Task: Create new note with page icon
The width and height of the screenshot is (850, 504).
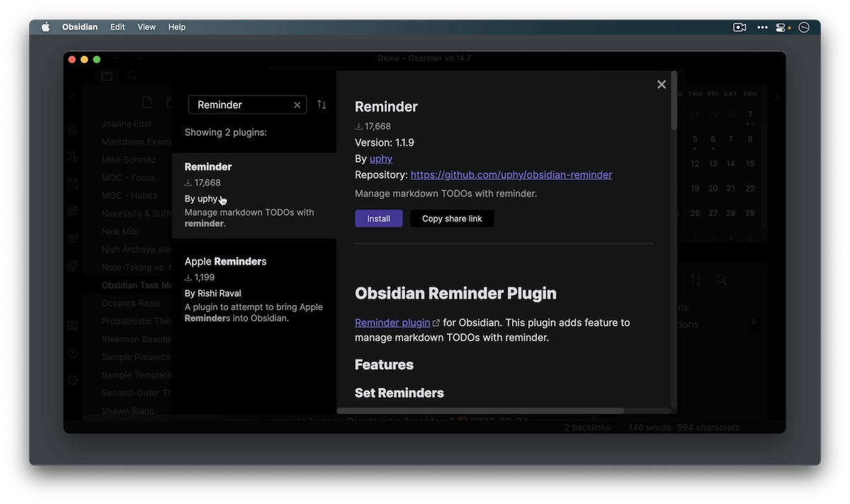Action: [147, 103]
